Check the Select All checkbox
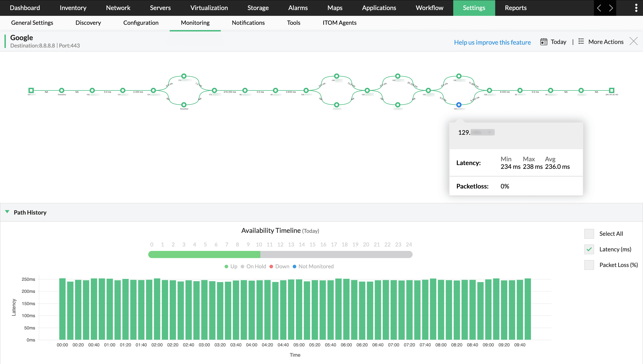643x364 pixels. pyautogui.click(x=589, y=234)
